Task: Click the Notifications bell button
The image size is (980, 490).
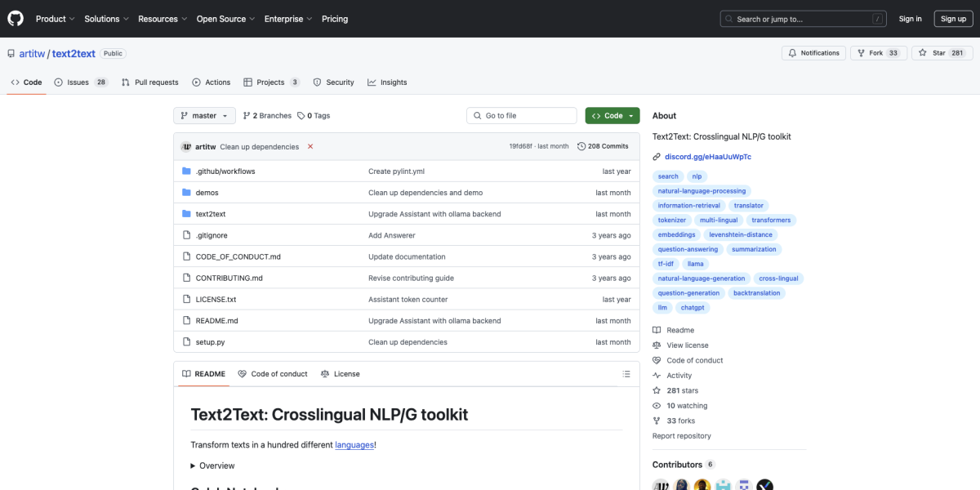Action: point(813,53)
